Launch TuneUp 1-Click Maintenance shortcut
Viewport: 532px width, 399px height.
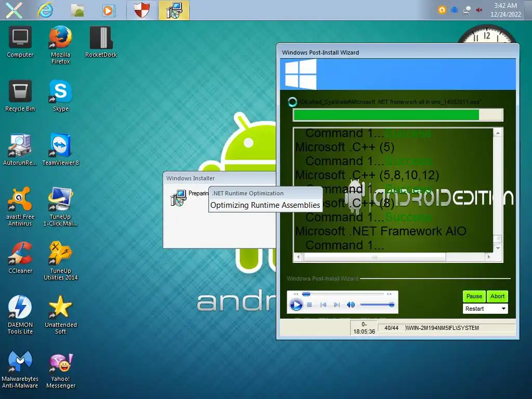(60, 206)
